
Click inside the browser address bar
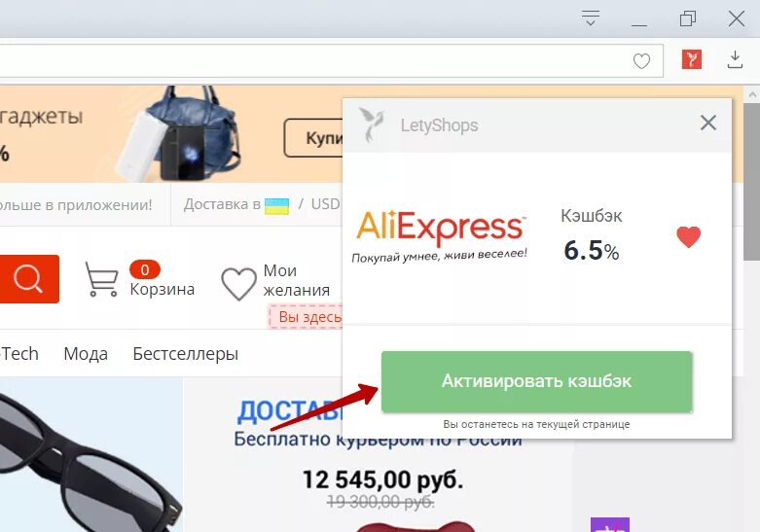[x=315, y=60]
